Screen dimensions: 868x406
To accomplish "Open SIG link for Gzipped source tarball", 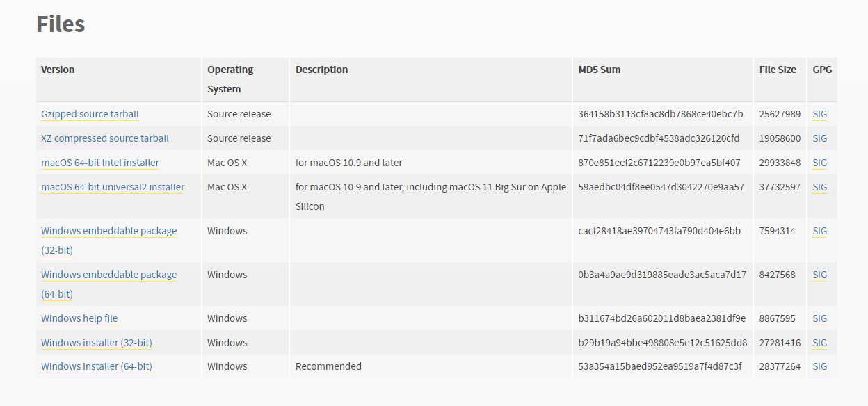I will [820, 114].
